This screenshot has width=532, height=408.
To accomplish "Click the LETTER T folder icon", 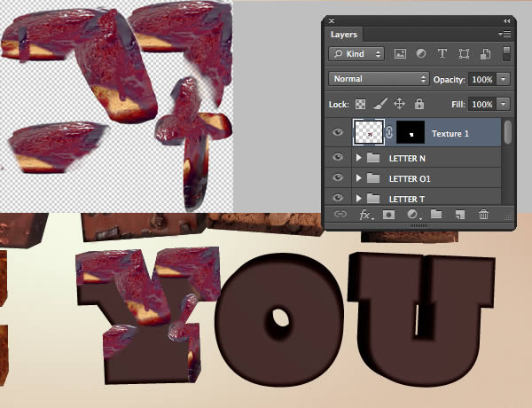I will point(373,198).
